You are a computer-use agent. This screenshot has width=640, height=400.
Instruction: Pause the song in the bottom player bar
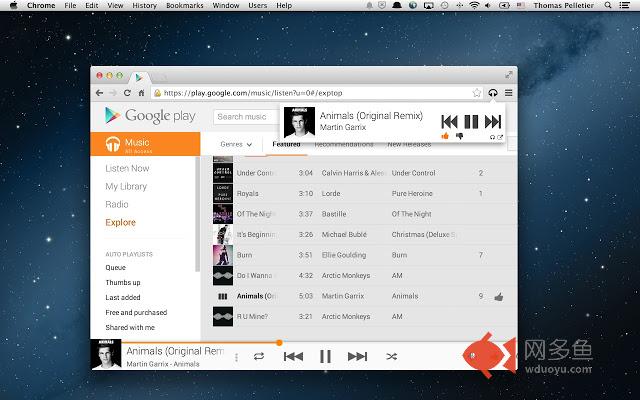(x=325, y=356)
